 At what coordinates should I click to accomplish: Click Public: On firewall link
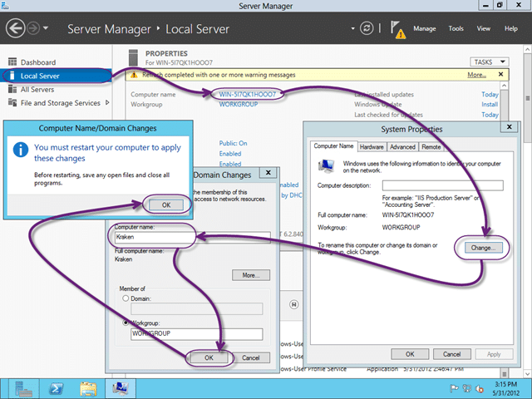233,143
